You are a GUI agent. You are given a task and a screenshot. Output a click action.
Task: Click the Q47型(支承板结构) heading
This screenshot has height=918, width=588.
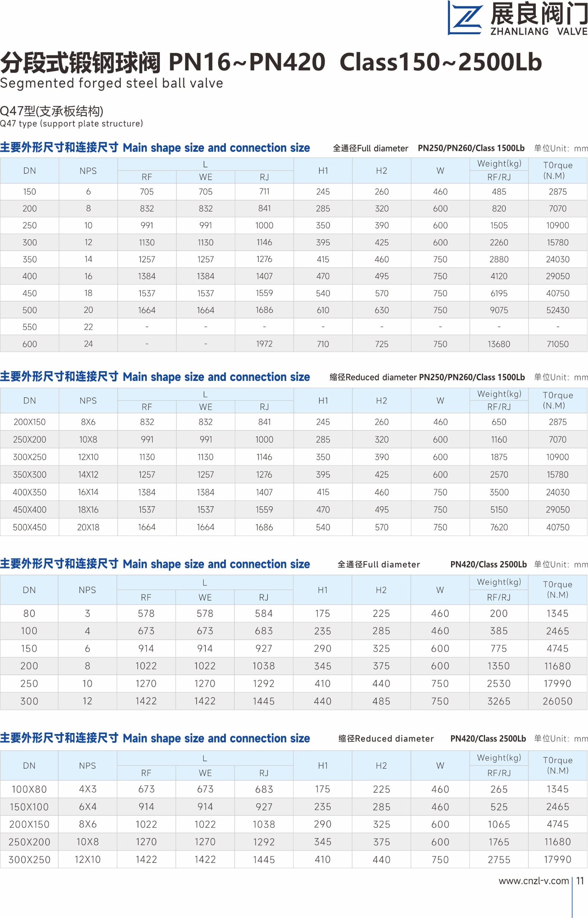pos(52,111)
